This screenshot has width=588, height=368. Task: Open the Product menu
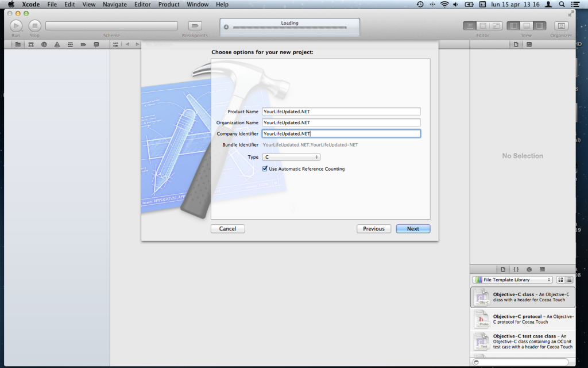tap(169, 4)
